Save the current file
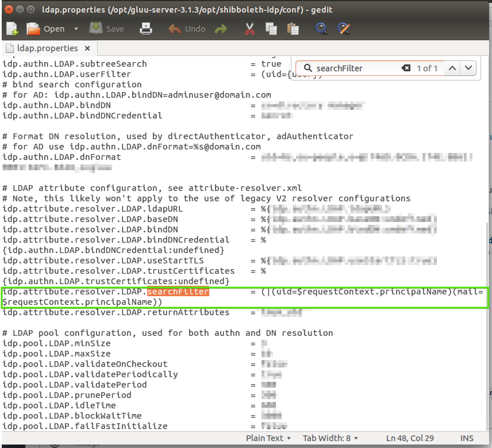The height and width of the screenshot is (448, 492). [107, 28]
